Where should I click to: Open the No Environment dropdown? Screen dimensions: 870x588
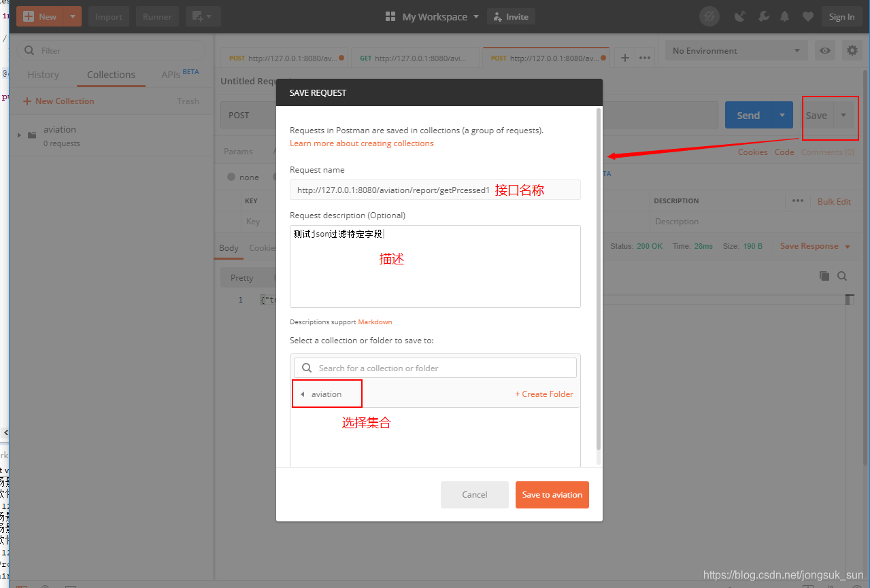[737, 50]
